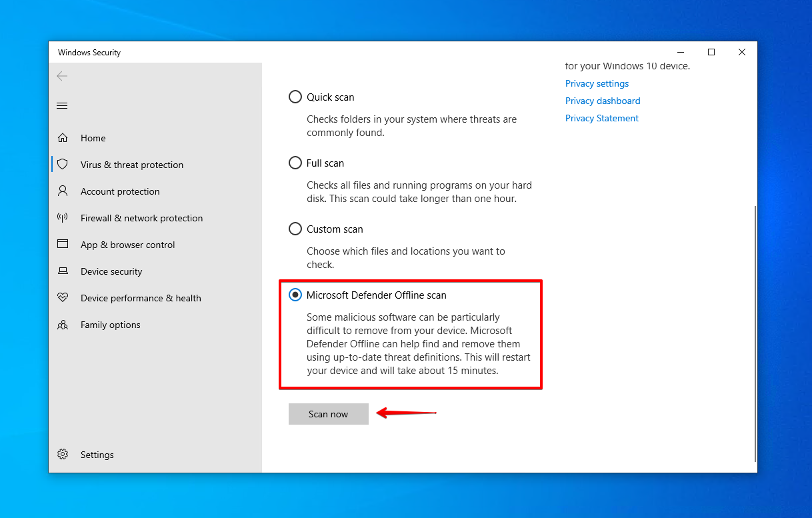Pick Microsoft Defender Offline scan radio button
Viewport: 812px width, 518px height.
tap(295, 295)
